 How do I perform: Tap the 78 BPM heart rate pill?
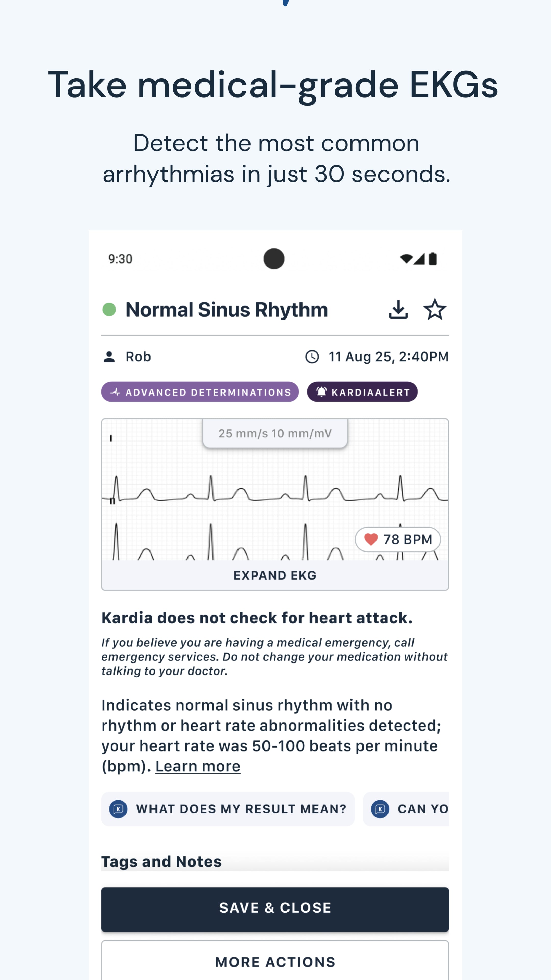398,539
